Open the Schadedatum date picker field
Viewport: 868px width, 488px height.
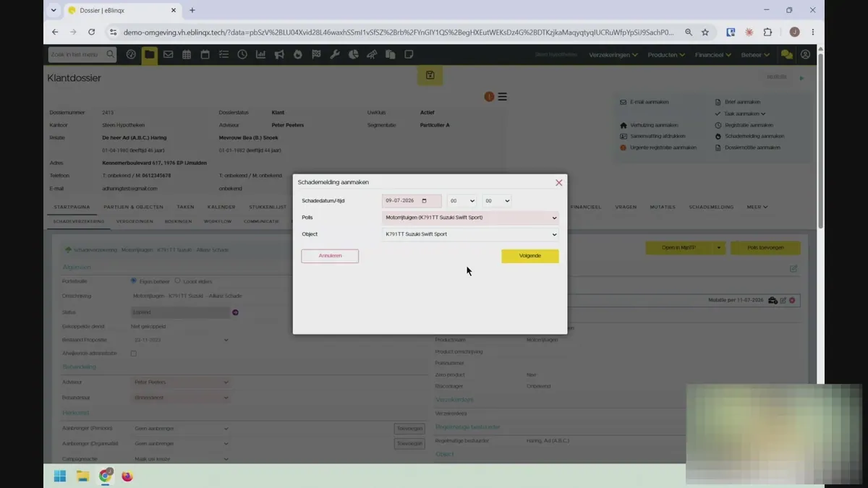point(412,201)
